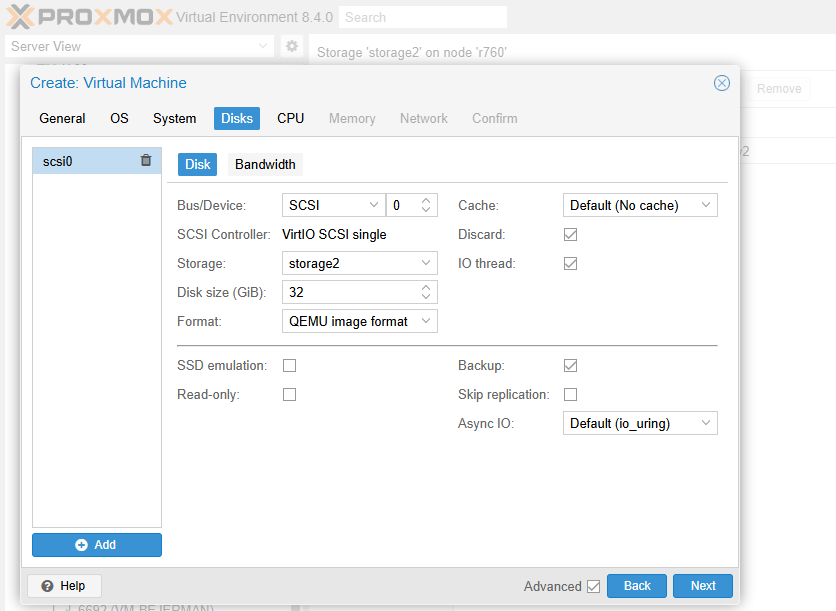Image resolution: width=836 pixels, height=611 pixels.
Task: Open the Bandwidth sub-tab
Action: (x=265, y=164)
